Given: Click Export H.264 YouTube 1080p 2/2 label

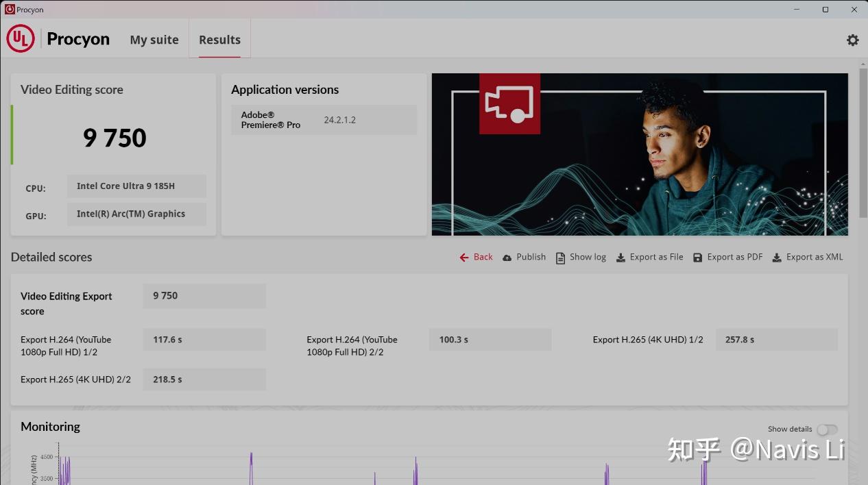Looking at the screenshot, I should click(x=352, y=346).
